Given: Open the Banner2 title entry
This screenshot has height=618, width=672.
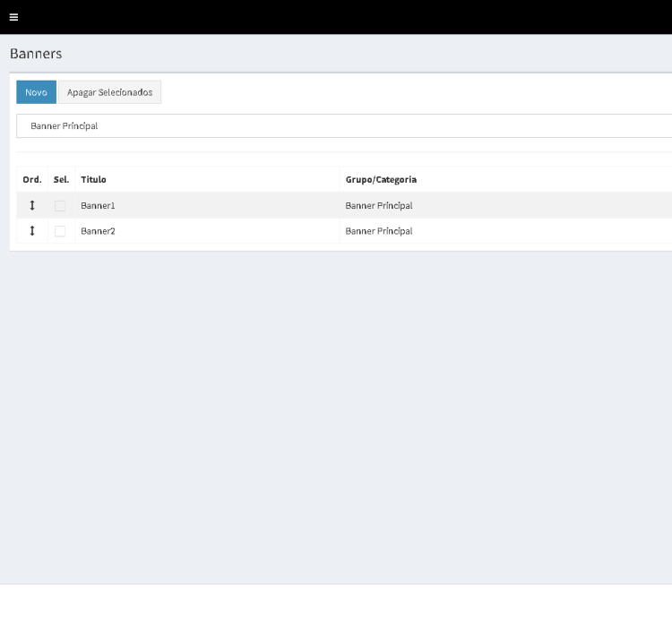Looking at the screenshot, I should point(98,231).
